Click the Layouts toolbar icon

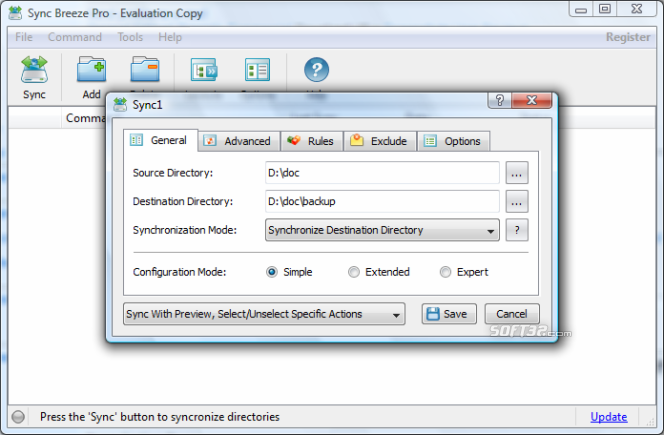(x=204, y=70)
